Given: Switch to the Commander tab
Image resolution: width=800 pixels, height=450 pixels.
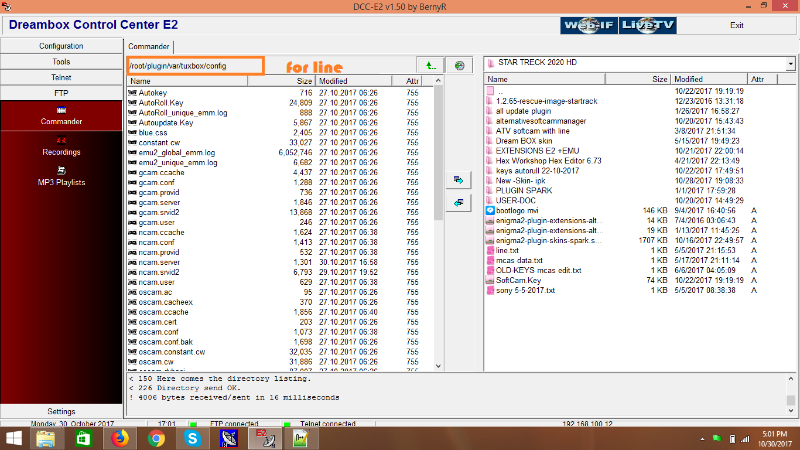Looking at the screenshot, I should [148, 46].
